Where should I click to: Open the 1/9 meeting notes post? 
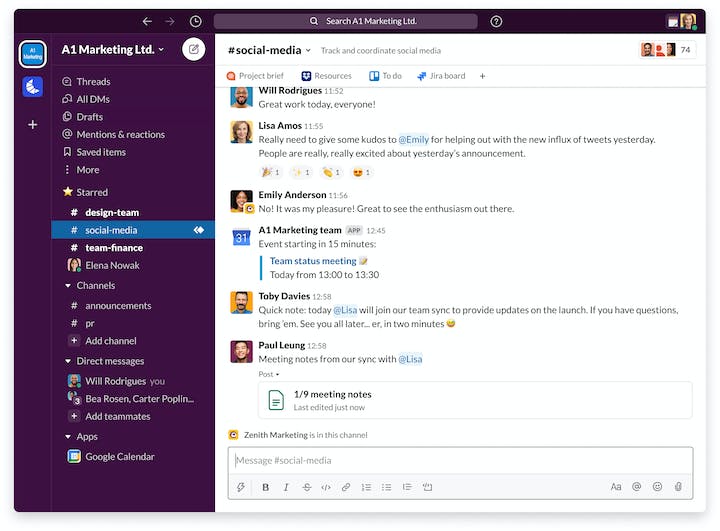tap(475, 400)
